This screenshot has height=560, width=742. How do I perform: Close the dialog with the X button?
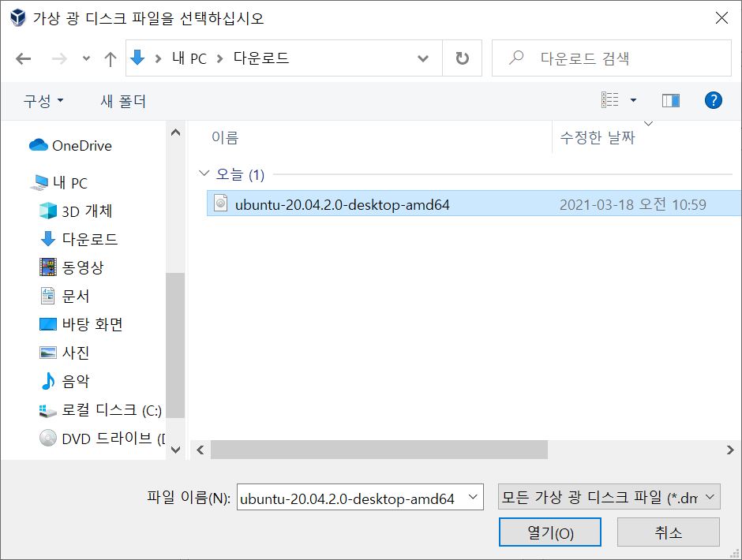click(x=721, y=18)
